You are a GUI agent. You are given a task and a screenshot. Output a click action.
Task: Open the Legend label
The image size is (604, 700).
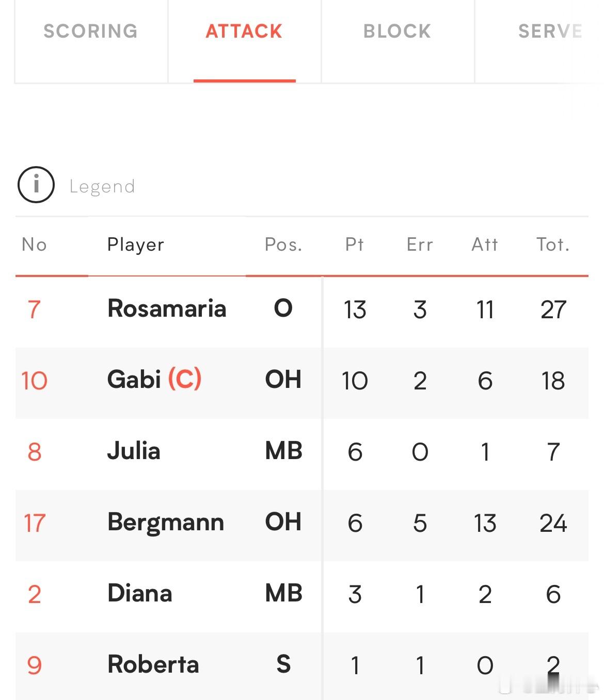pos(102,186)
